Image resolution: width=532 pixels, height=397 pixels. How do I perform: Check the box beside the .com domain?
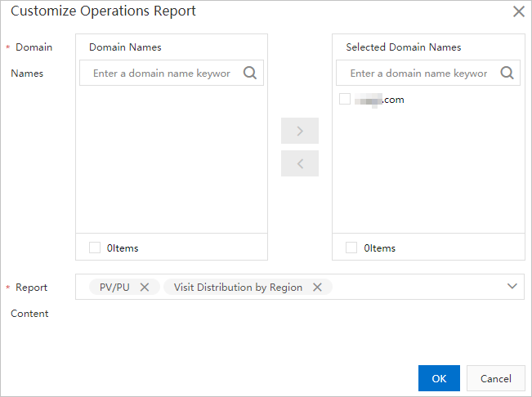point(345,100)
